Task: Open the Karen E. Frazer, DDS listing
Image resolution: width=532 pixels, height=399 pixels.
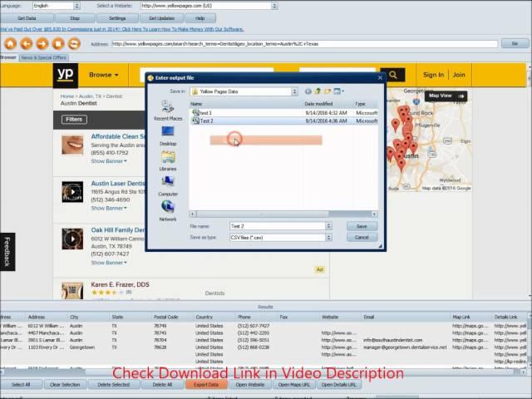Action: [x=120, y=284]
